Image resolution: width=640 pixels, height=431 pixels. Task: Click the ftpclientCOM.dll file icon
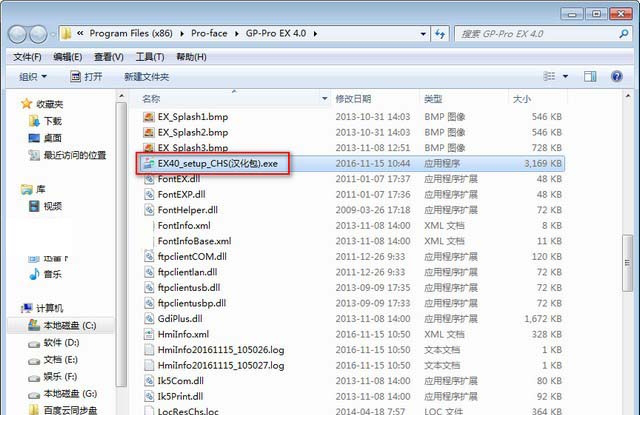pyautogui.click(x=149, y=256)
